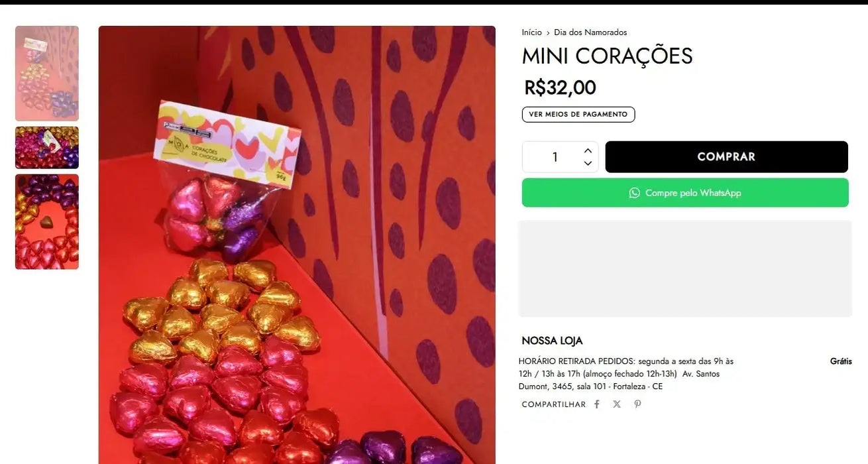Image resolution: width=868 pixels, height=464 pixels.
Task: Increase quantity with the up arrow
Action: 588,150
